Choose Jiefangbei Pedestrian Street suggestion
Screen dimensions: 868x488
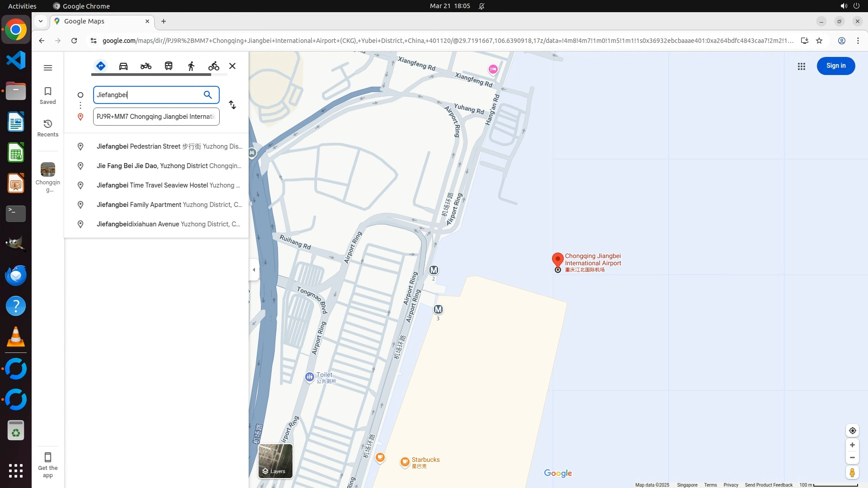click(169, 146)
